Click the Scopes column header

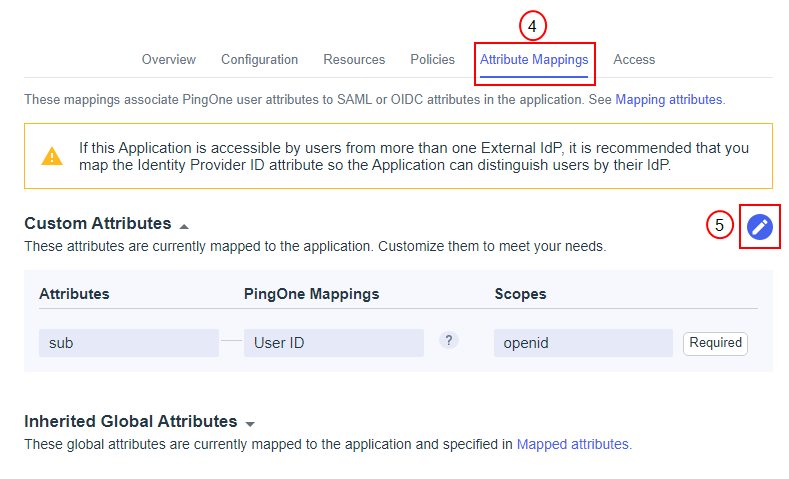pos(520,294)
